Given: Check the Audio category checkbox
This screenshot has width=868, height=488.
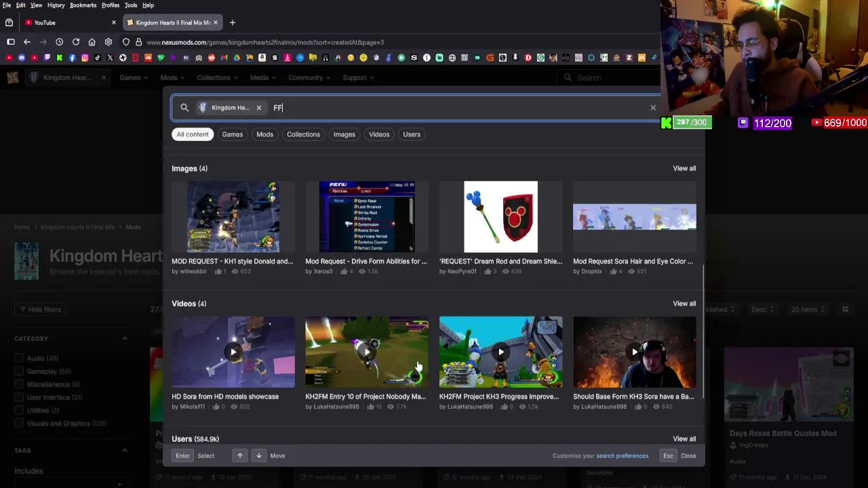Looking at the screenshot, I should (19, 358).
